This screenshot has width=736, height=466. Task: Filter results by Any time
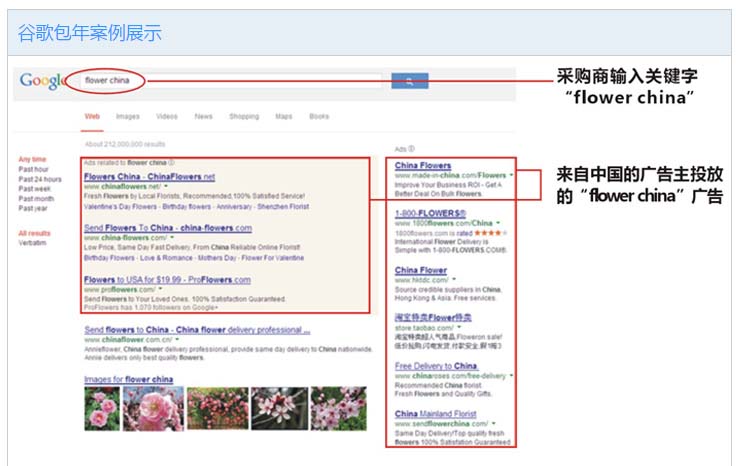(x=32, y=159)
